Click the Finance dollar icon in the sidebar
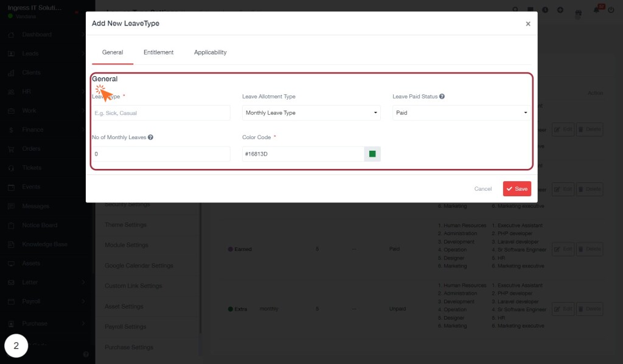Screen dimensions: 623x364 [x=11, y=130]
